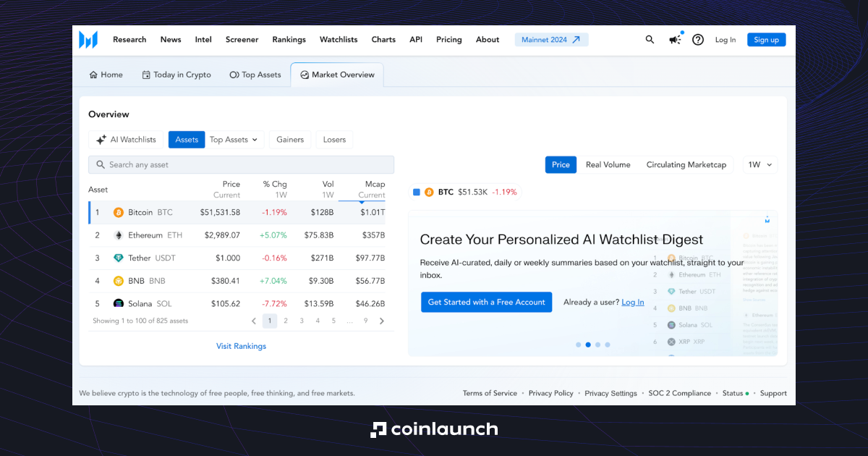Click the Ethereum price $2,989.07 cell
868x456 pixels.
point(222,235)
